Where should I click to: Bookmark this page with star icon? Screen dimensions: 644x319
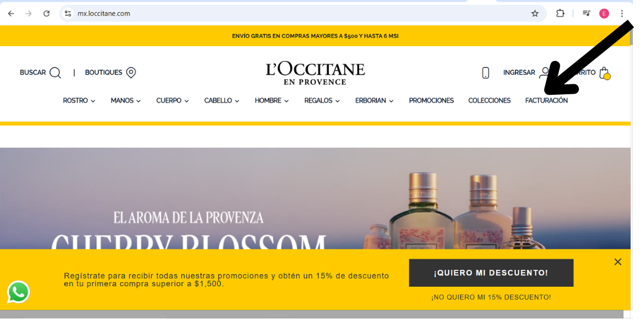point(534,13)
